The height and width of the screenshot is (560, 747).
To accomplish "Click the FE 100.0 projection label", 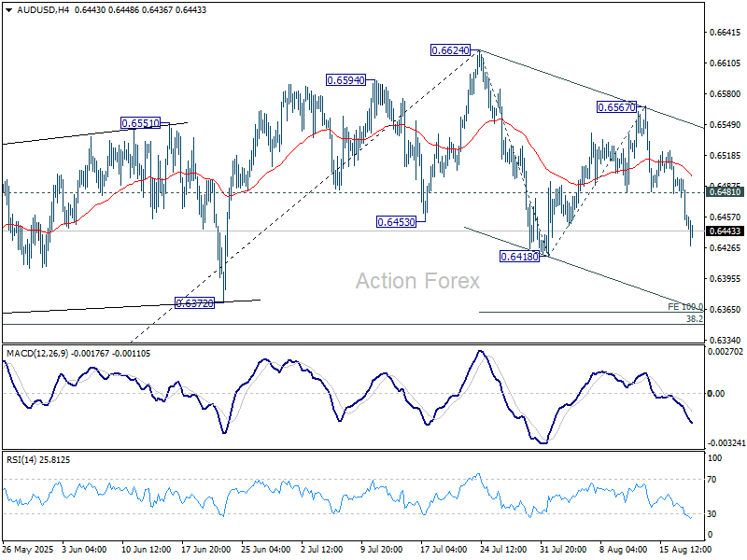I will (685, 307).
